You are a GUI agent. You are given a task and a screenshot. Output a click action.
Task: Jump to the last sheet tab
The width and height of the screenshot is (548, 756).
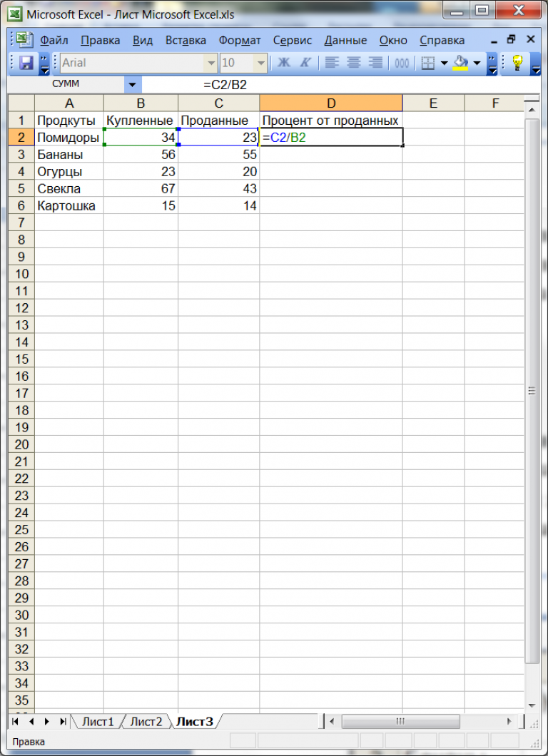(x=63, y=722)
